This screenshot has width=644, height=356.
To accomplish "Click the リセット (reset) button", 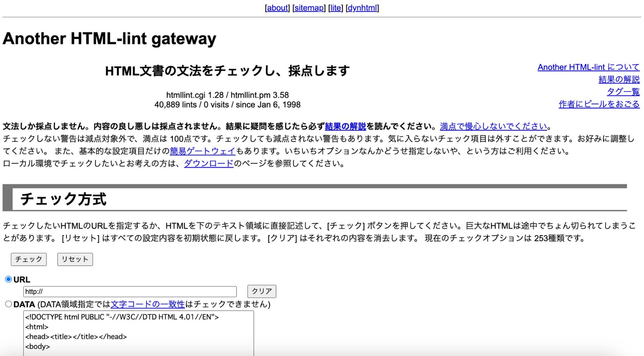I will coord(74,259).
